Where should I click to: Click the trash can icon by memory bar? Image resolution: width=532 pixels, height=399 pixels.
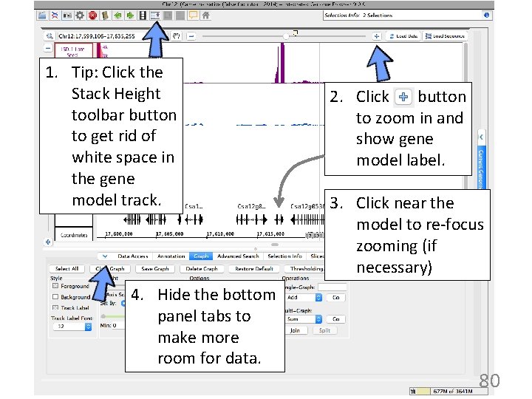click(x=413, y=391)
